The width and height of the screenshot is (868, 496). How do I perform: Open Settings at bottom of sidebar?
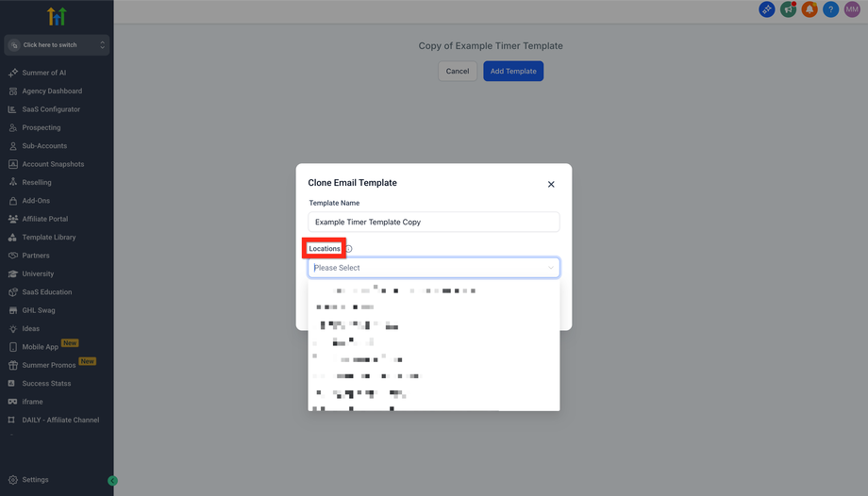coord(35,480)
